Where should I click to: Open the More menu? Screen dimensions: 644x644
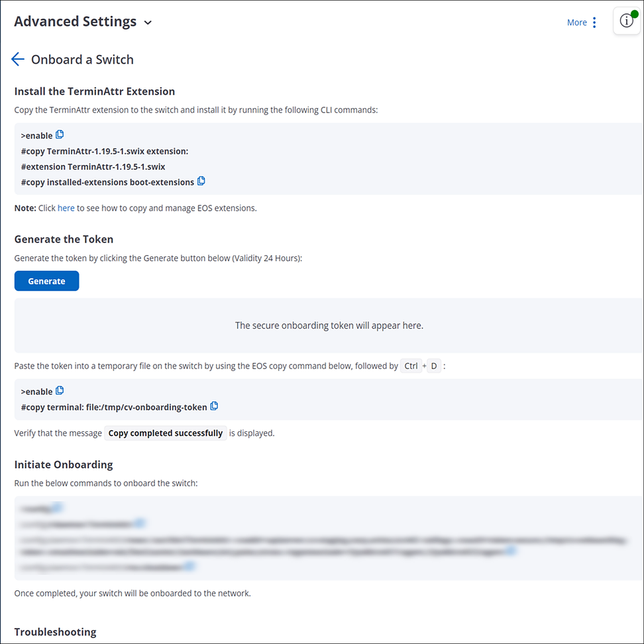576,23
